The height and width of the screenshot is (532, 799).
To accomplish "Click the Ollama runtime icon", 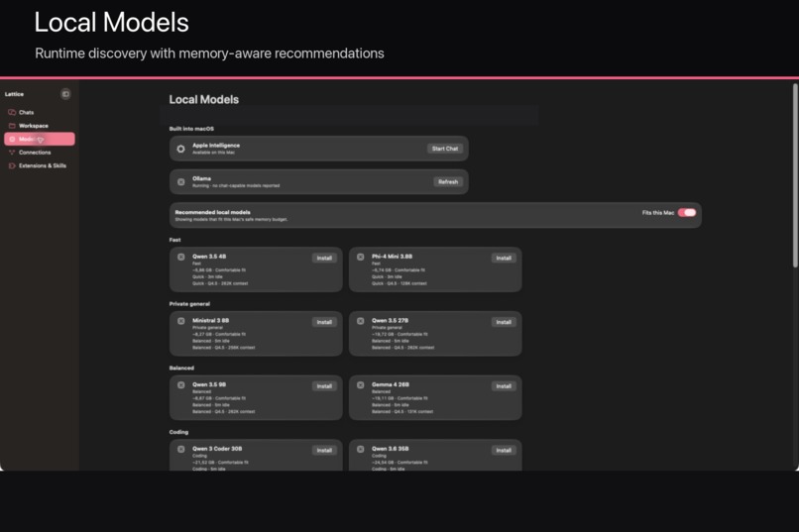I will pyautogui.click(x=180, y=181).
